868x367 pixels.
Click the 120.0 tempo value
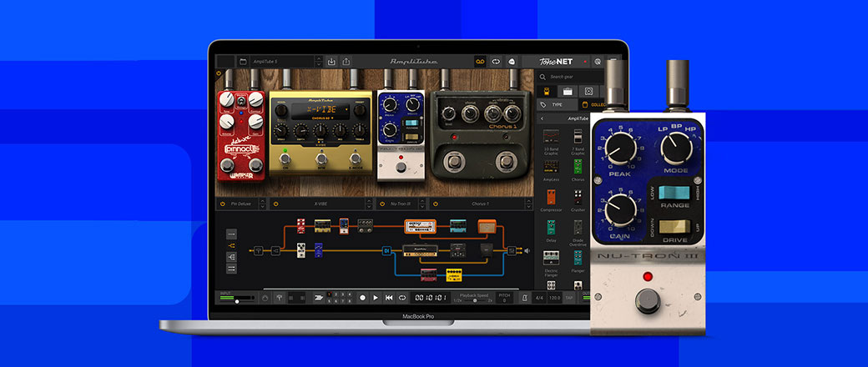click(554, 298)
